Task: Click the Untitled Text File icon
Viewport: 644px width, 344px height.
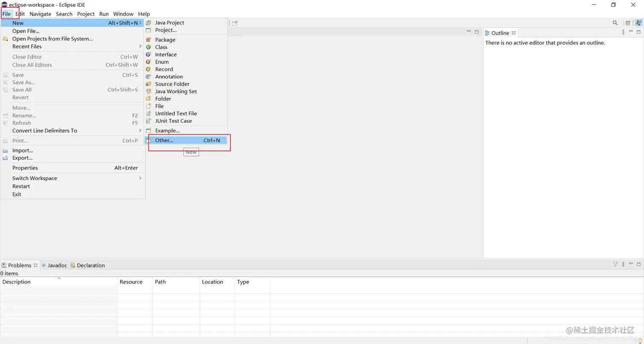Action: [148, 113]
